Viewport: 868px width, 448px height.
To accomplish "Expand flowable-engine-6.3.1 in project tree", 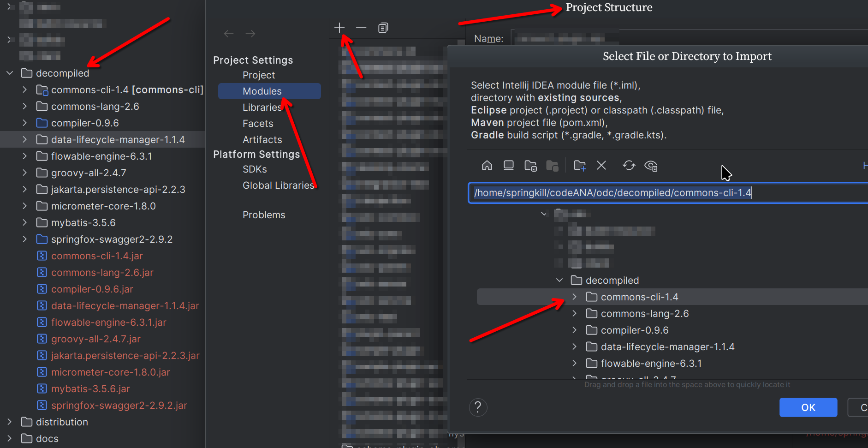I will (25, 156).
